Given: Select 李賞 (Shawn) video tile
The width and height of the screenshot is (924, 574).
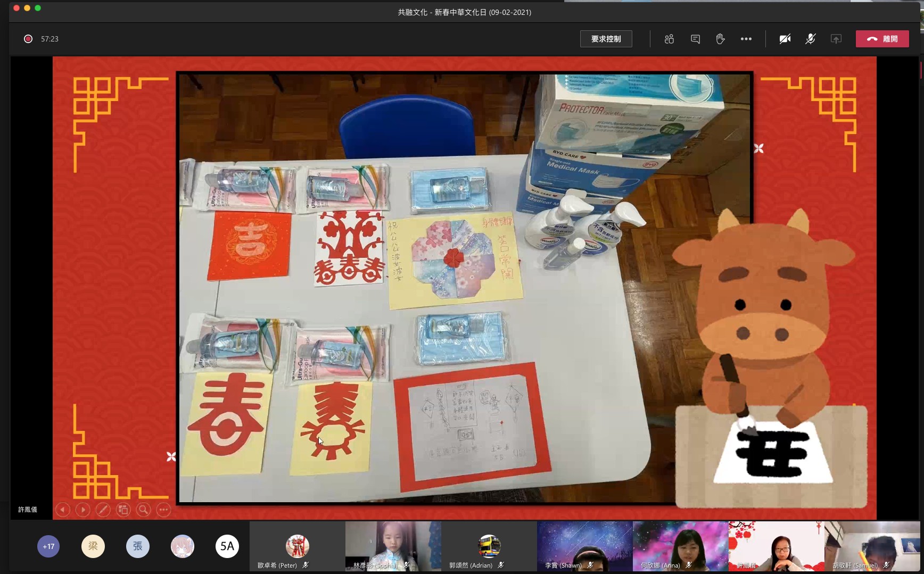Looking at the screenshot, I should (x=585, y=546).
